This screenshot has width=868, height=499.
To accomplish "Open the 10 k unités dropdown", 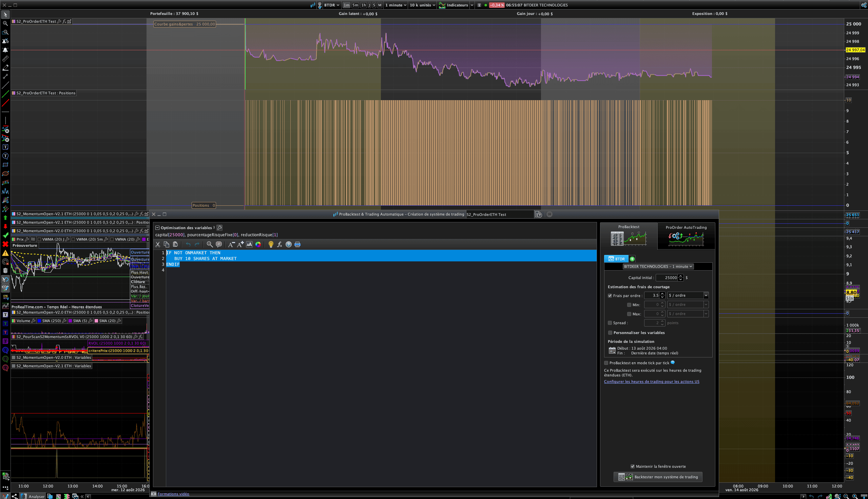I will tap(423, 5).
